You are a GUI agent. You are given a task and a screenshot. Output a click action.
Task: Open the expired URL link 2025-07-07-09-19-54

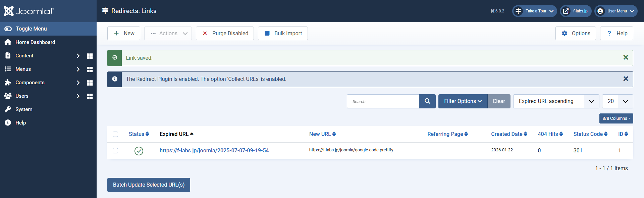tap(214, 151)
